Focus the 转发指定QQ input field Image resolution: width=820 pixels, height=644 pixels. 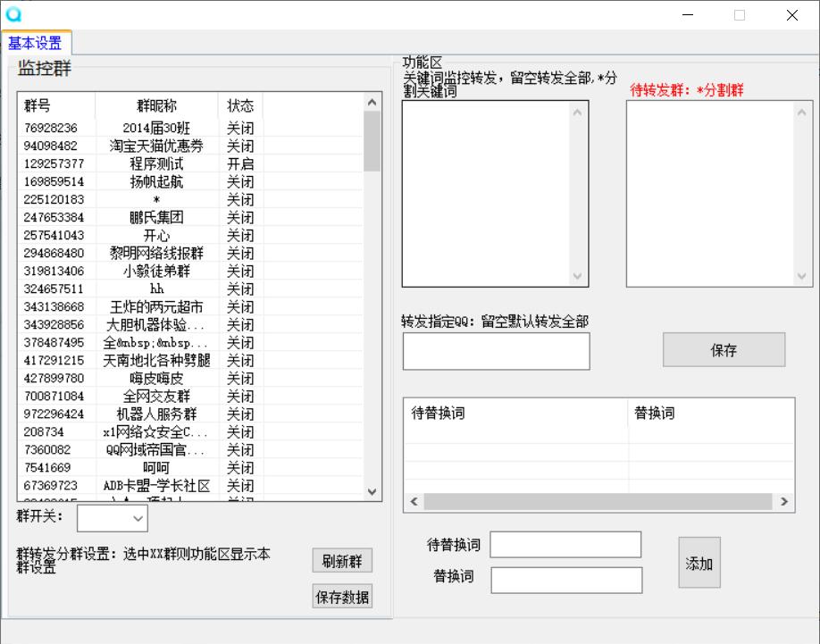coord(497,351)
